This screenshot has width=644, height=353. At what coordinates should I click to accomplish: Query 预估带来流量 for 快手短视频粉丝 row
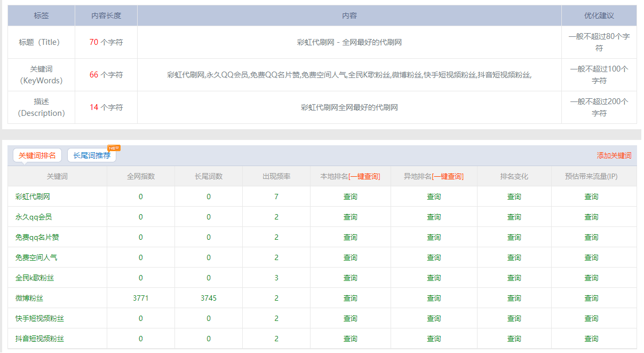click(592, 318)
